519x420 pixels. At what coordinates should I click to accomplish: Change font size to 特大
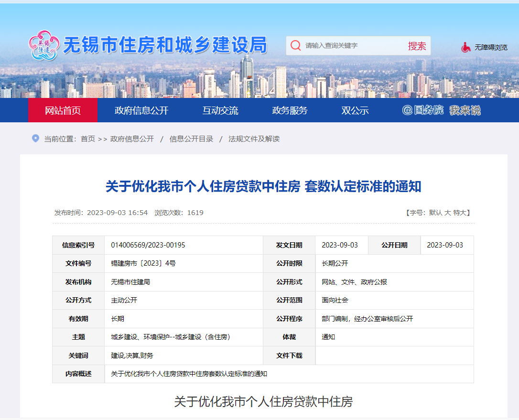(x=460, y=213)
